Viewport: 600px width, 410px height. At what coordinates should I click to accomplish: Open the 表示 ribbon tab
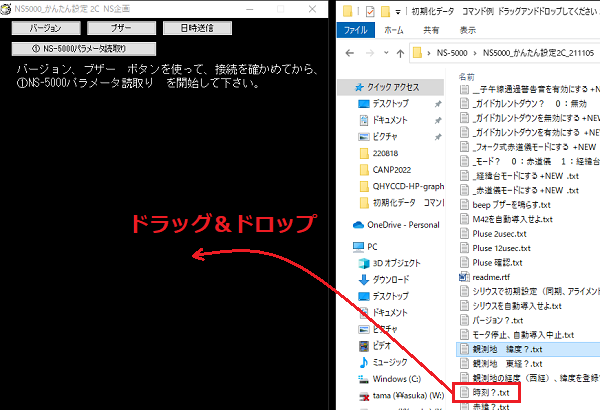468,30
